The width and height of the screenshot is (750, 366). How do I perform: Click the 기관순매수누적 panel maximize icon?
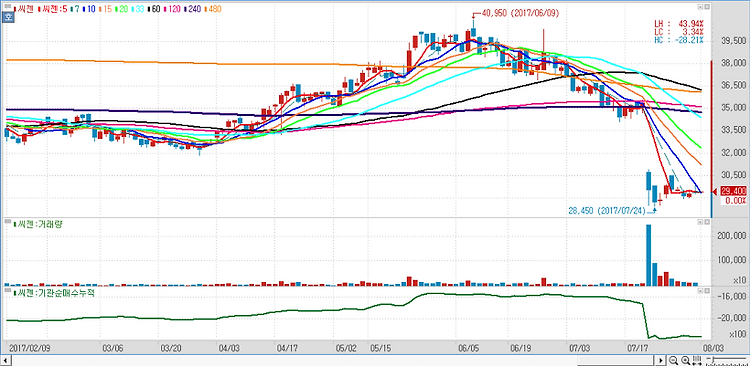(706, 291)
